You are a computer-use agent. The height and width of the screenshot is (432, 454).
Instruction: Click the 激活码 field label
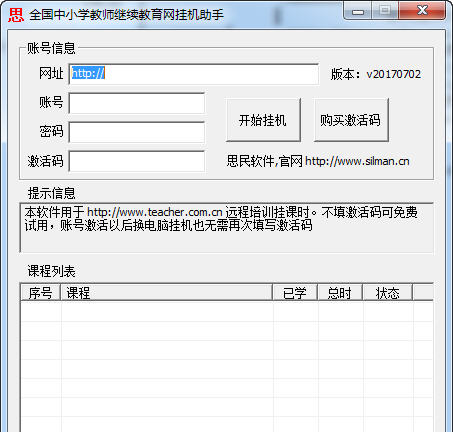click(x=45, y=161)
